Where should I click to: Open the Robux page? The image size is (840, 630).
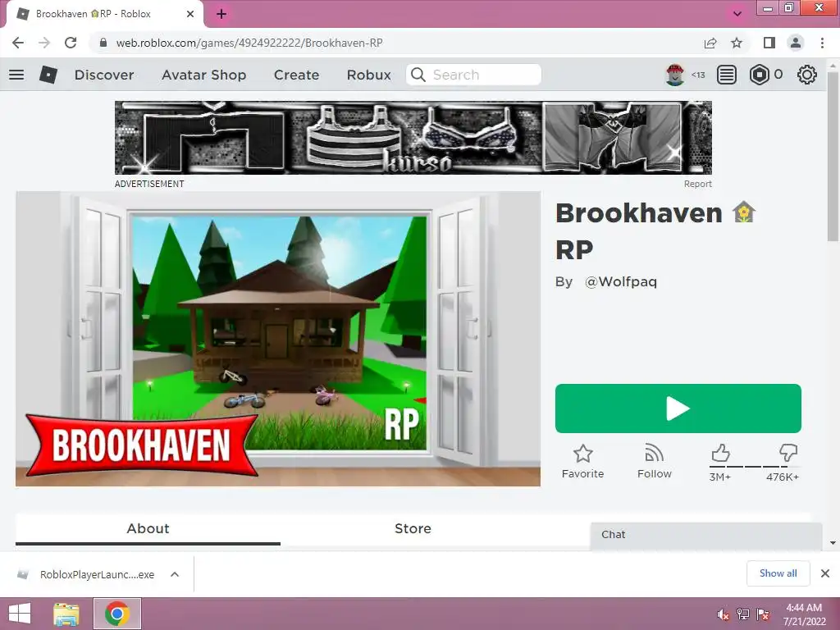[x=368, y=75]
